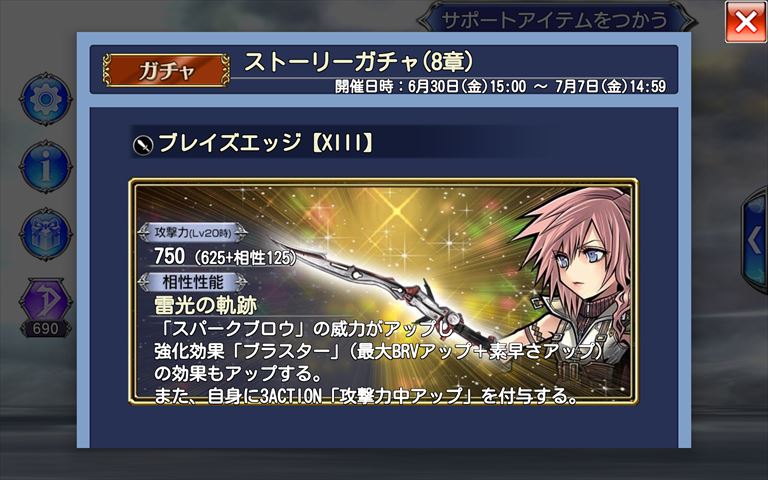Expand the right side arrow panel

coord(755,240)
